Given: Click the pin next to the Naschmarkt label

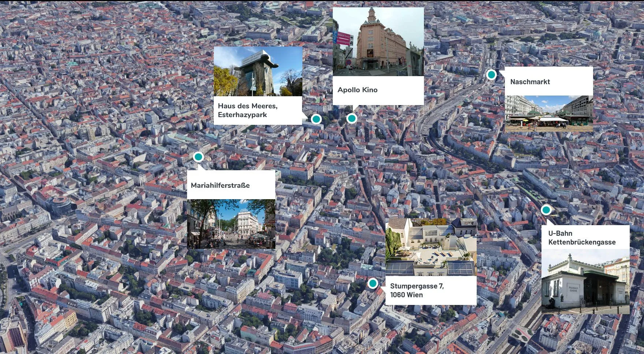Looking at the screenshot, I should pyautogui.click(x=491, y=75).
